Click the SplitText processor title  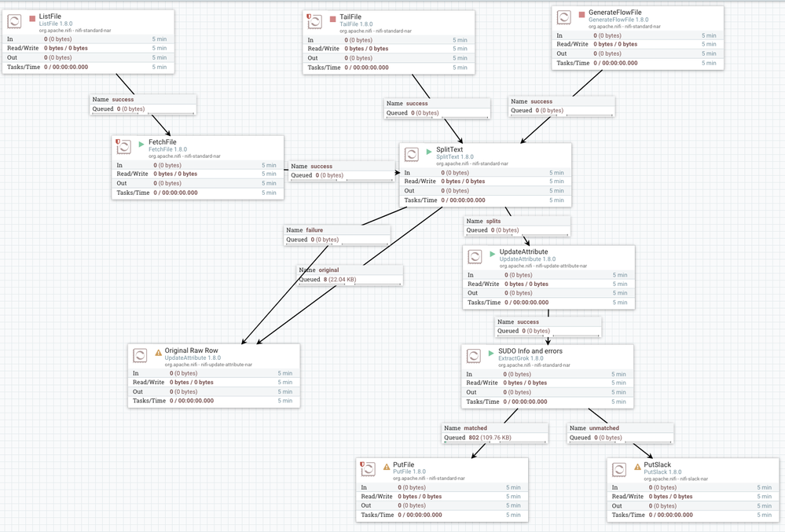[449, 149]
